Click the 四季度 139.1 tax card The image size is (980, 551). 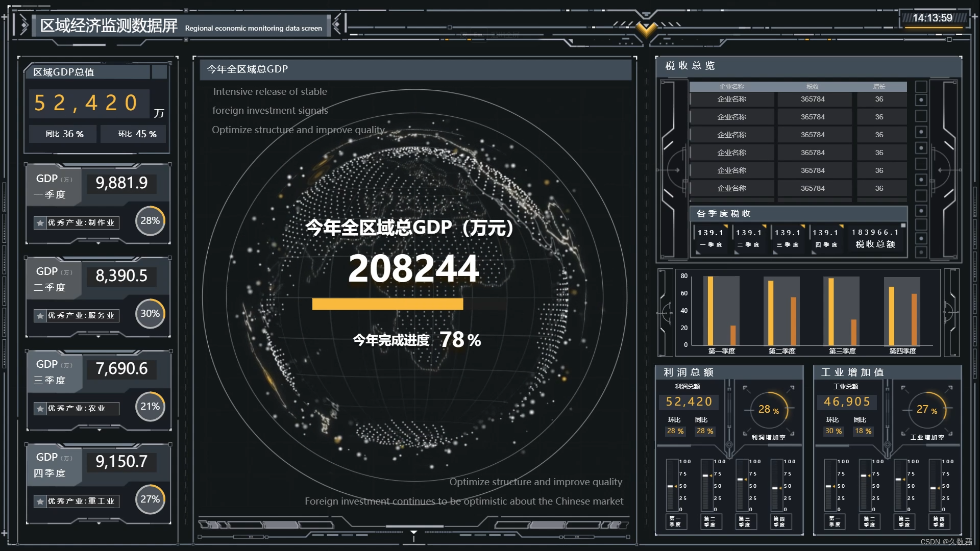pyautogui.click(x=825, y=238)
